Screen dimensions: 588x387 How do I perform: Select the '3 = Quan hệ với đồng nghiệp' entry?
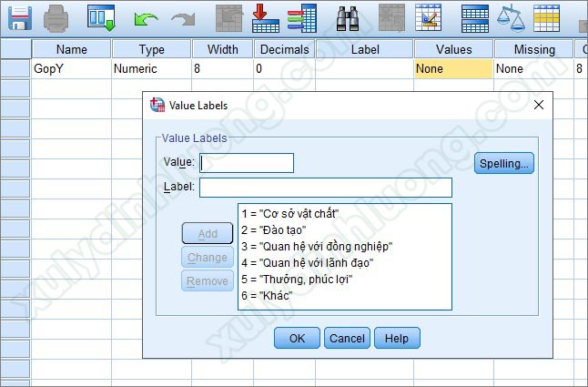click(316, 246)
